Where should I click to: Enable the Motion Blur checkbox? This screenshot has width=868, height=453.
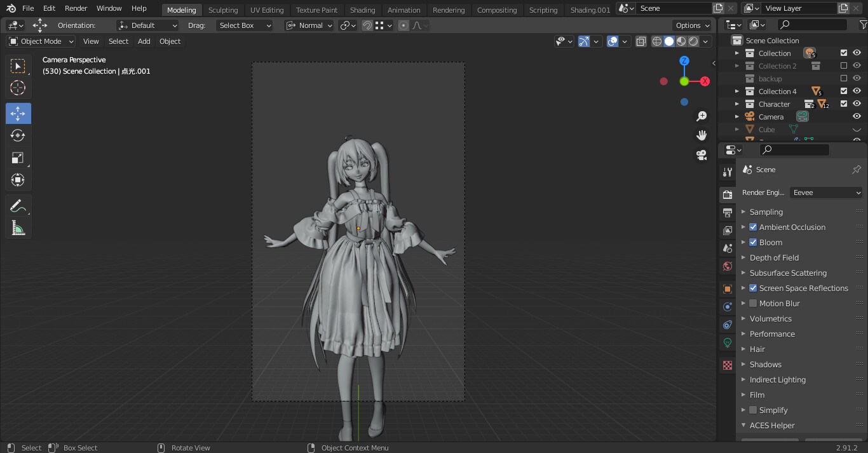pos(753,303)
